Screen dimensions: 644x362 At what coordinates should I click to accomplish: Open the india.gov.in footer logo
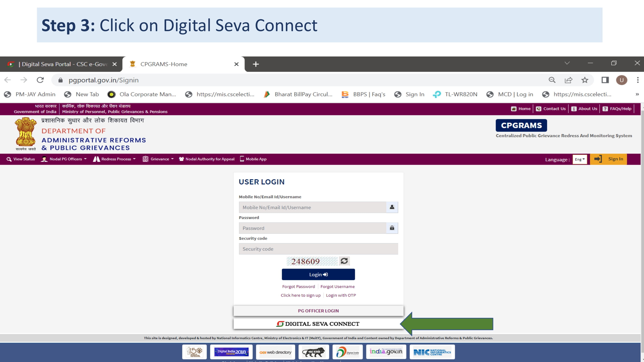(x=386, y=352)
